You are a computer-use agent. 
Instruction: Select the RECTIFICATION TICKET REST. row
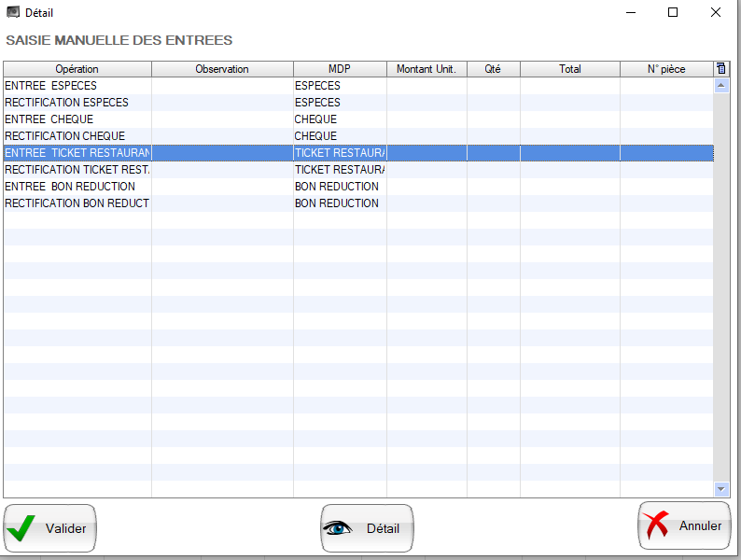77,170
